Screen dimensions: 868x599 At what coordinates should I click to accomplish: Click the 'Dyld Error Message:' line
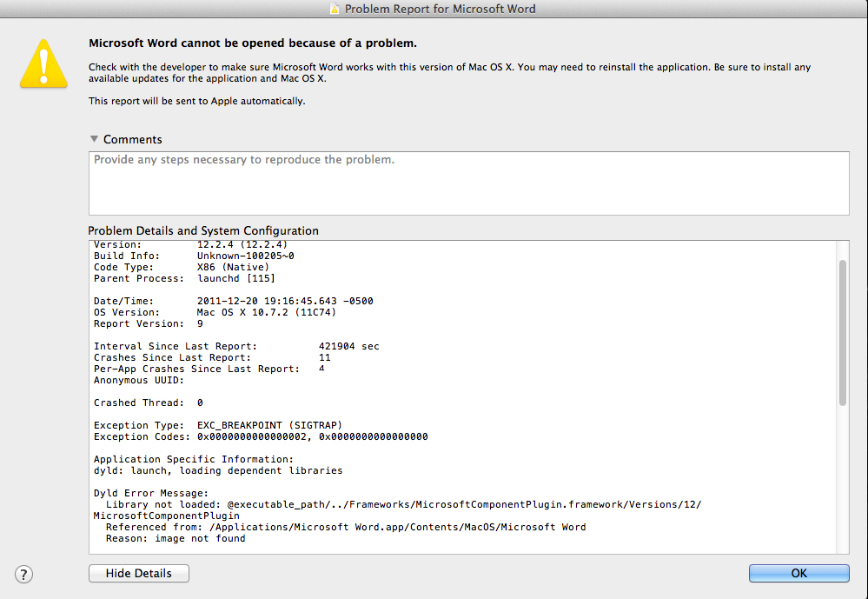click(151, 493)
